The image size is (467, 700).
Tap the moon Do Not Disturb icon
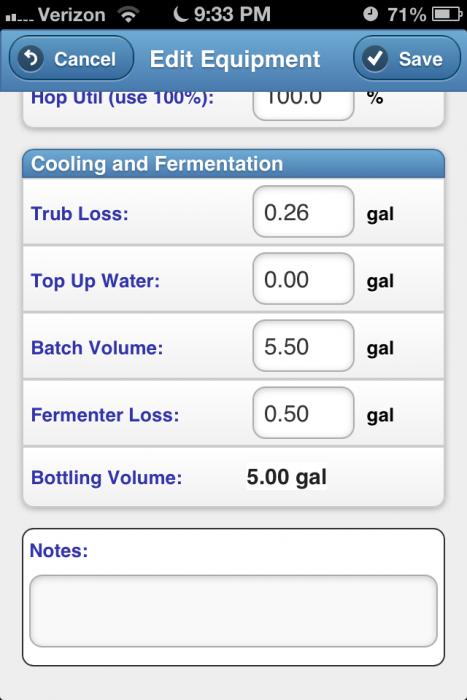[x=179, y=14]
